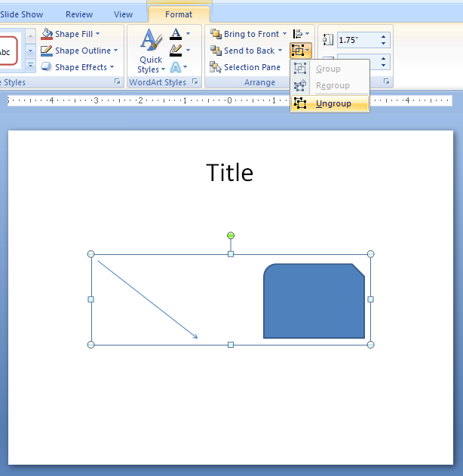Open the Review ribbon tab

[x=79, y=14]
